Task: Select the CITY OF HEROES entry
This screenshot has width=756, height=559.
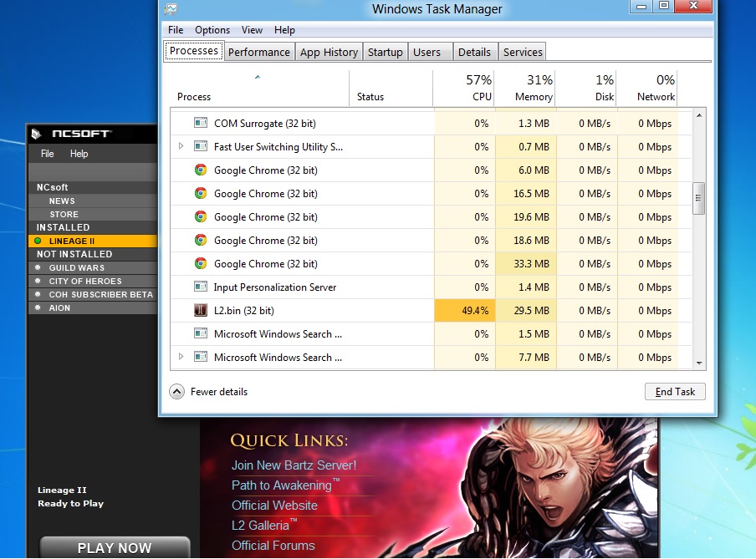Action: point(93,281)
